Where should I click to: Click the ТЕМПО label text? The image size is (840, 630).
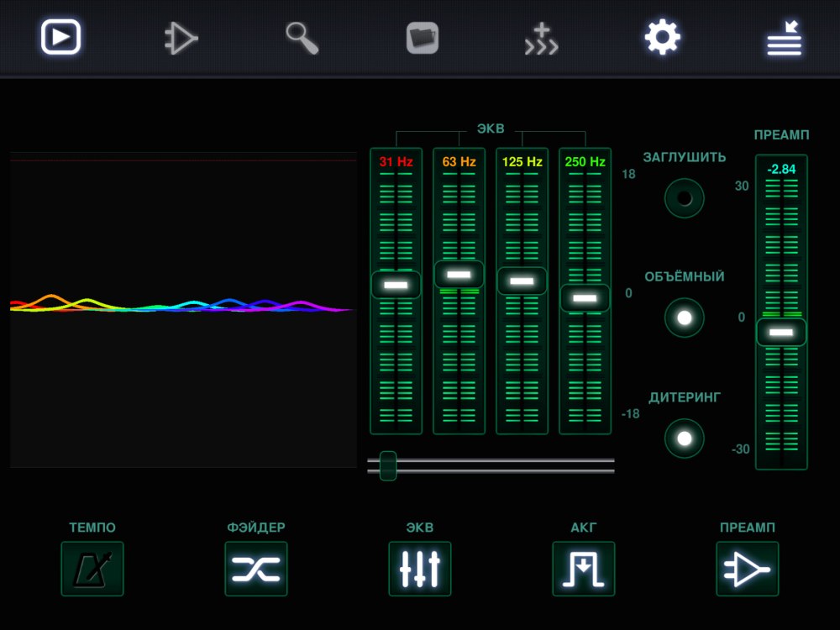tap(92, 528)
